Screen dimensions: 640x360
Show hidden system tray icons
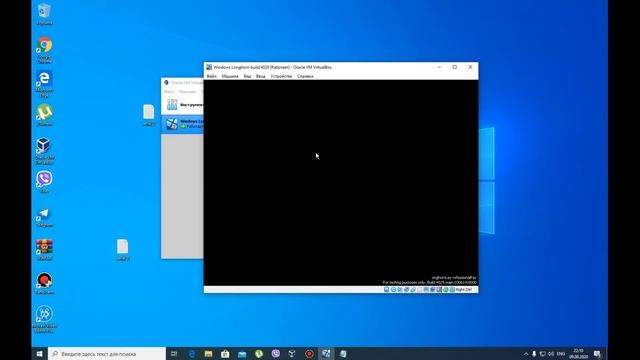click(526, 353)
